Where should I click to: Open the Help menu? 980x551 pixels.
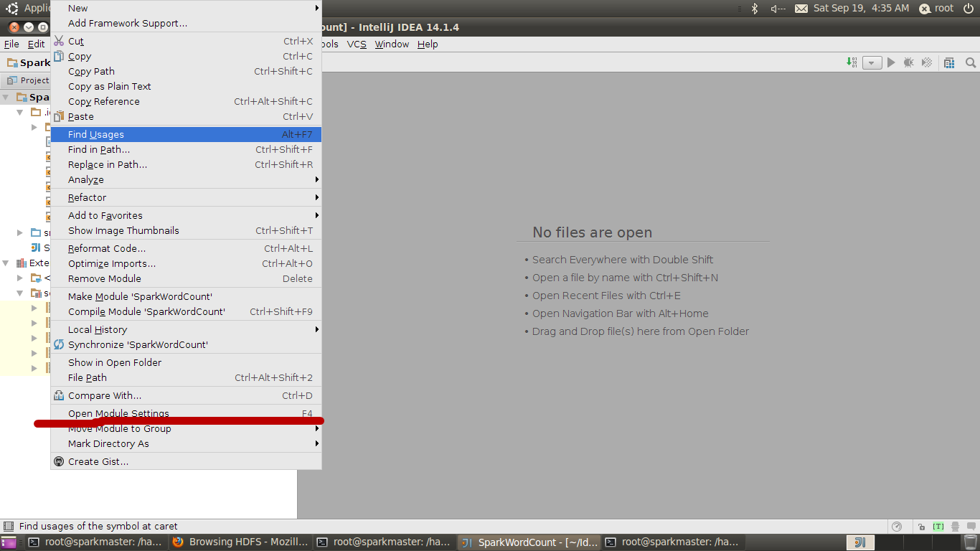(x=428, y=44)
